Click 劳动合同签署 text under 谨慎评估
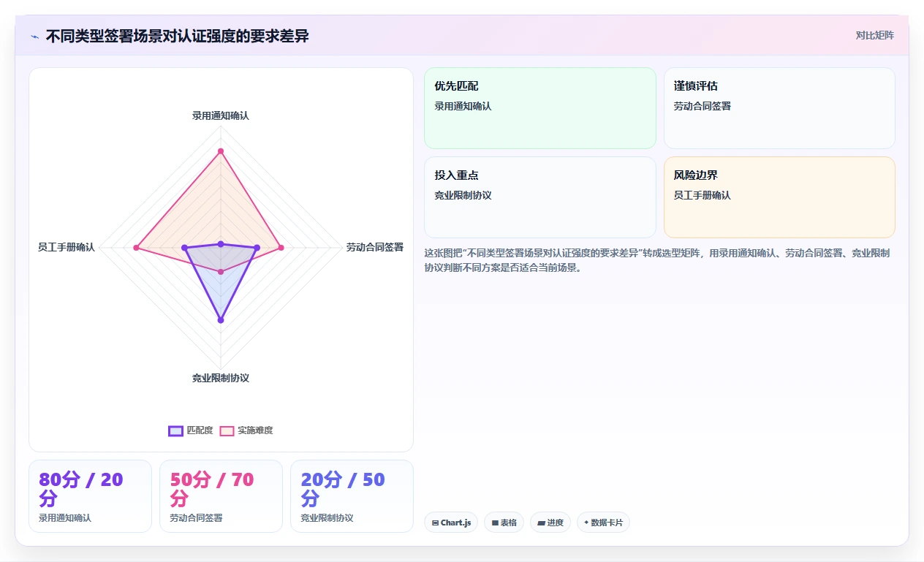The height and width of the screenshot is (562, 924). (x=703, y=106)
